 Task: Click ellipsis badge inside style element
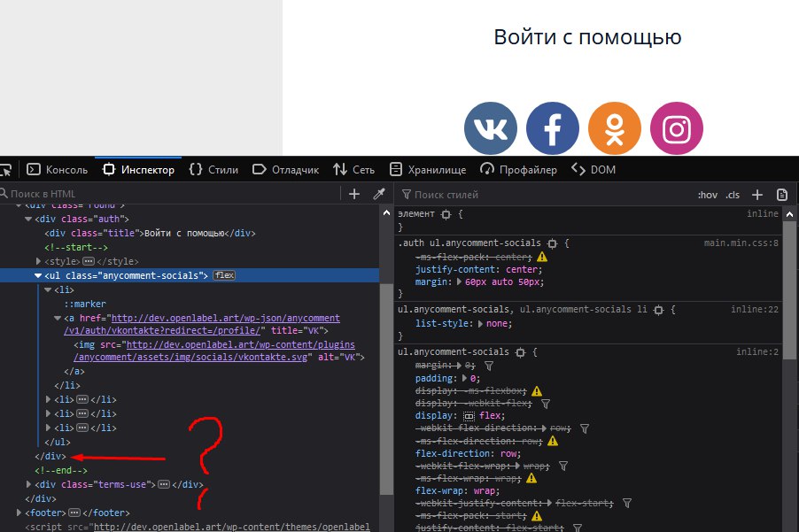coord(89,261)
